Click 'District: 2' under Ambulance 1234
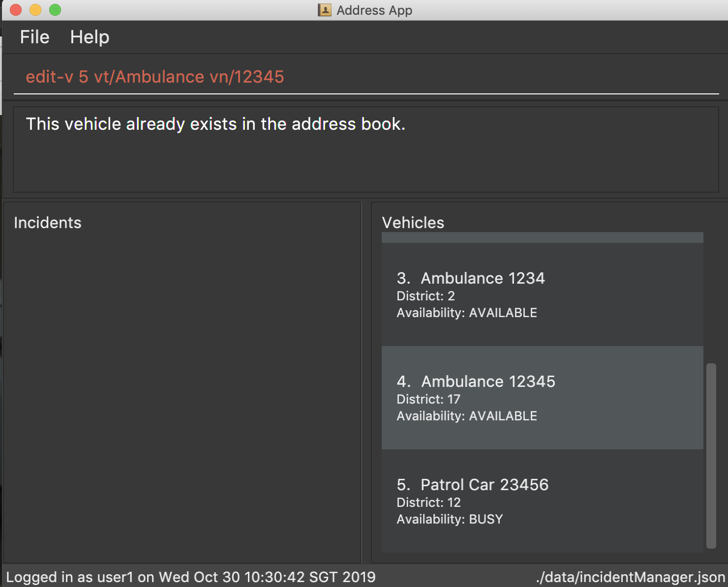Screen dimensions: 728x587 (x=425, y=296)
